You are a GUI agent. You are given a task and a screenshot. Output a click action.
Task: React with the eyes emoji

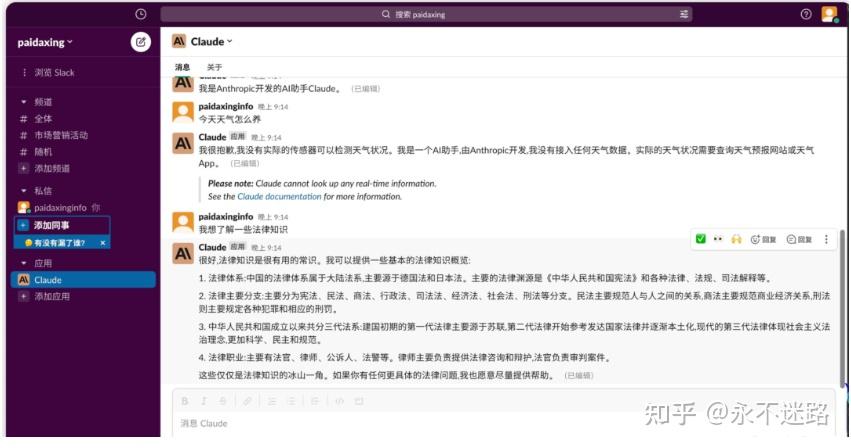718,239
